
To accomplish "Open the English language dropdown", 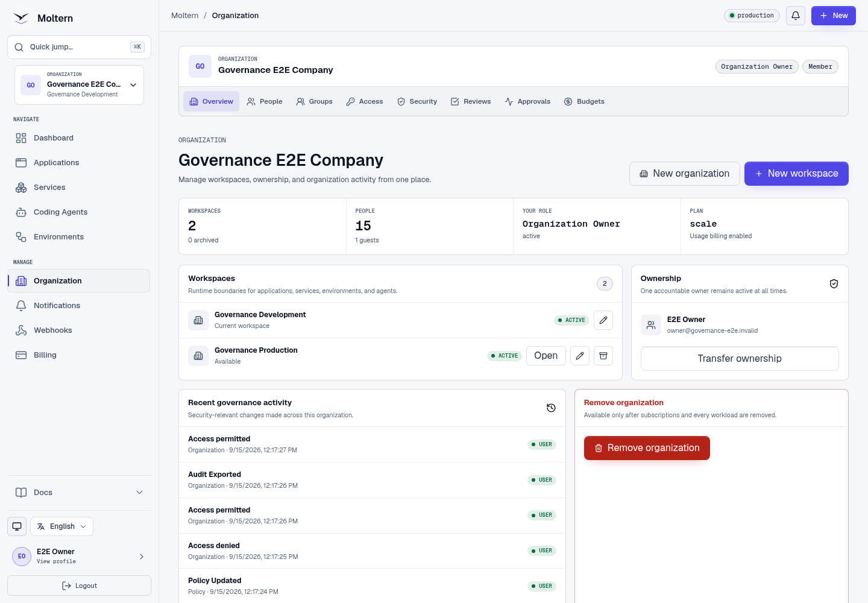I will (61, 526).
